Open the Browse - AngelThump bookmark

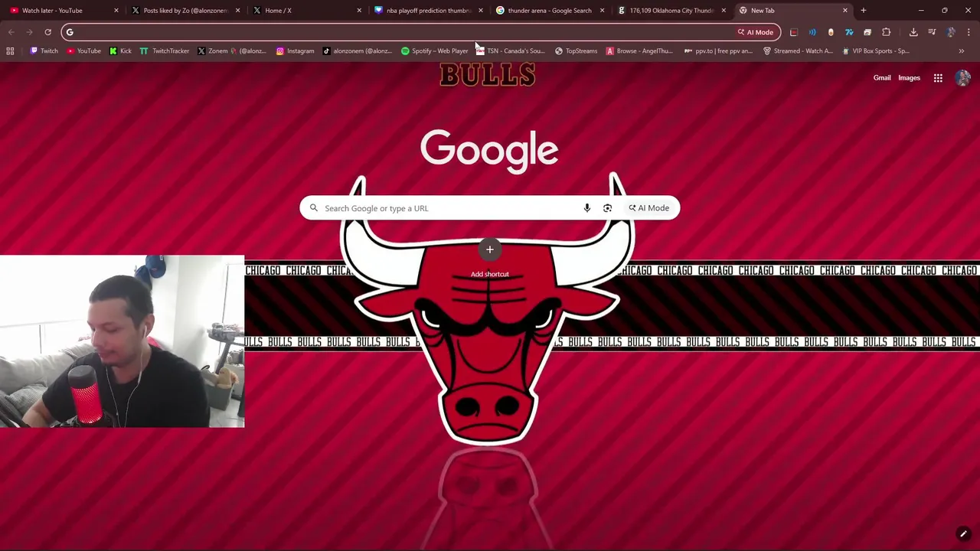(639, 51)
